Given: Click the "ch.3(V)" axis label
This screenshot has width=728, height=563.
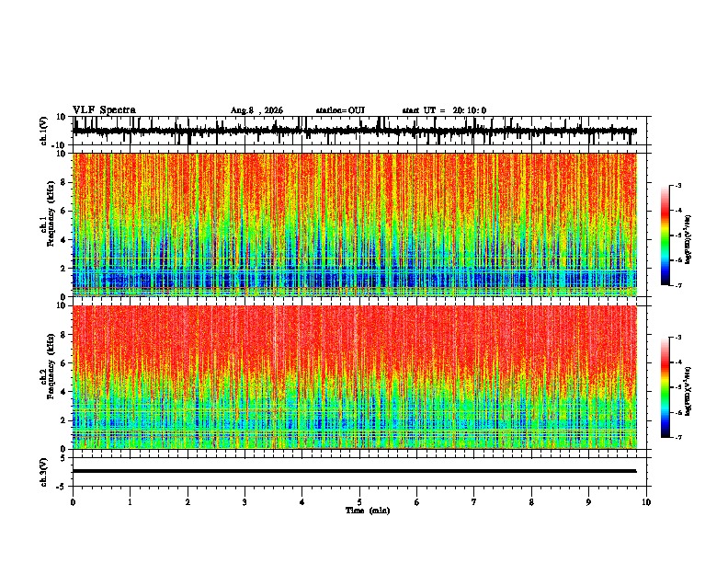Looking at the screenshot, I should [x=44, y=473].
